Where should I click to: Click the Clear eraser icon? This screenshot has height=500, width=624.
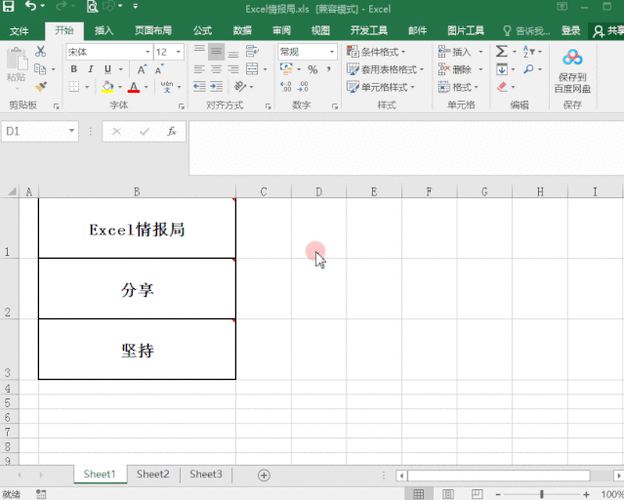[x=502, y=86]
